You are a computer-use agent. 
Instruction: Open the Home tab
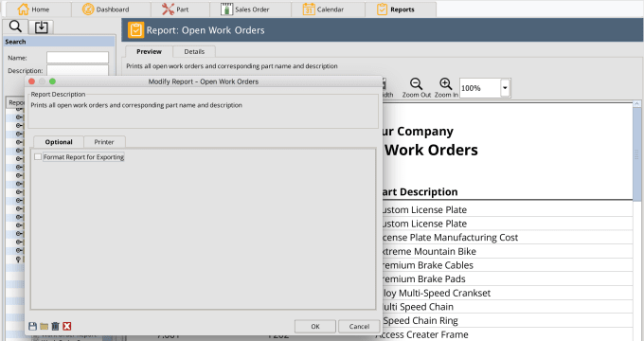(34, 9)
